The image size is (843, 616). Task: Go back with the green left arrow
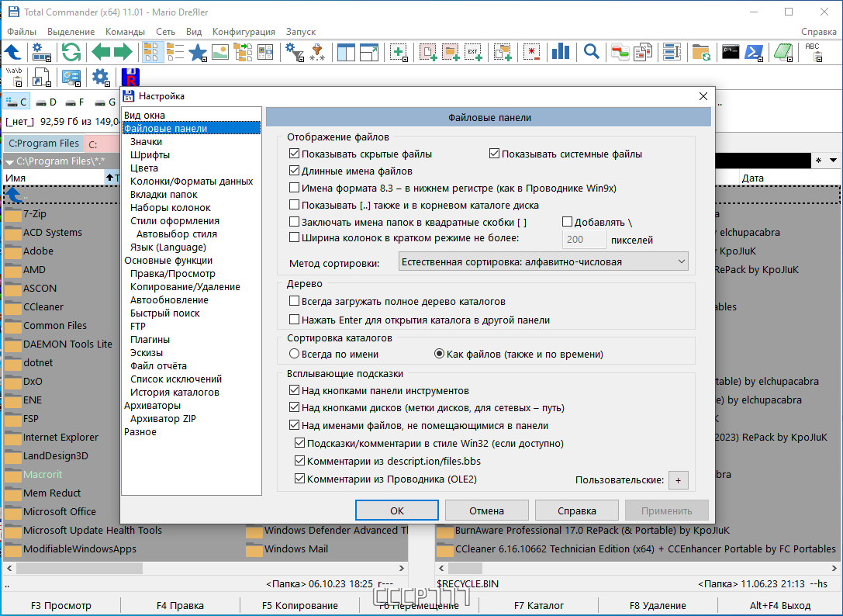point(101,52)
